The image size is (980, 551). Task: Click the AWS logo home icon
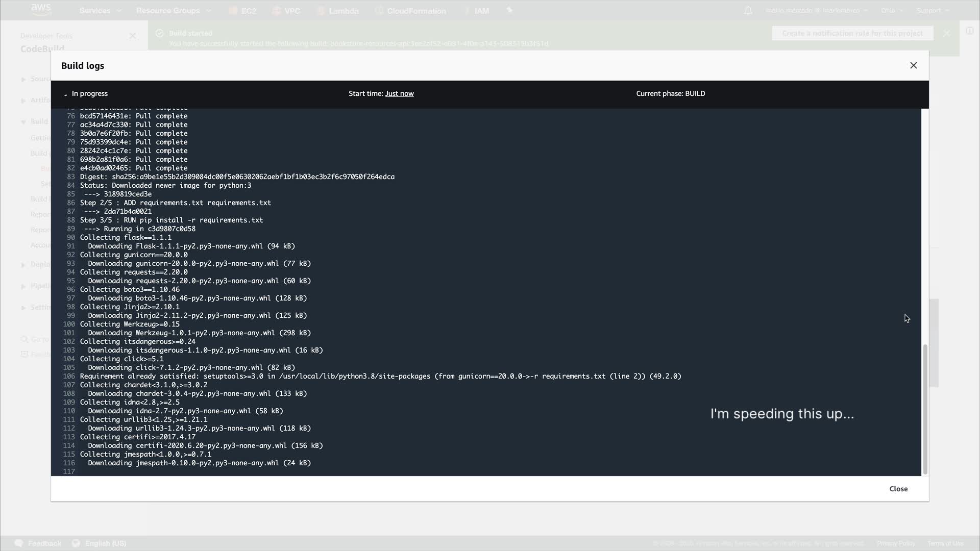[x=41, y=10]
